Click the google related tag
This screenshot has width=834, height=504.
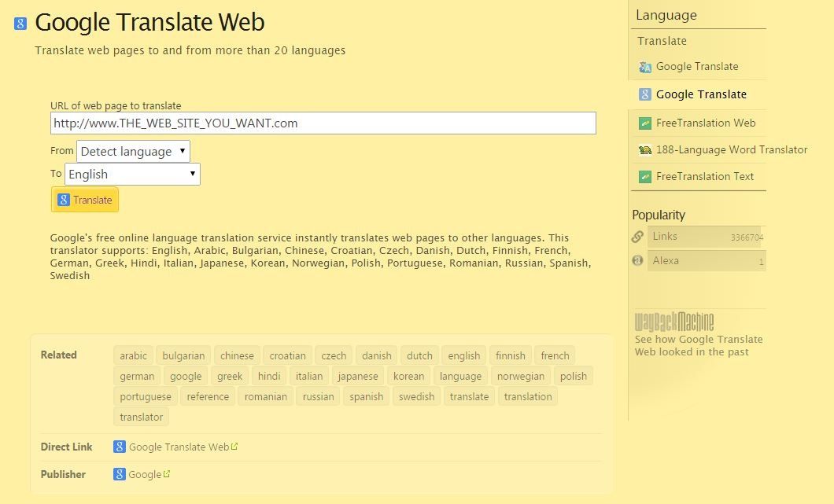point(186,377)
